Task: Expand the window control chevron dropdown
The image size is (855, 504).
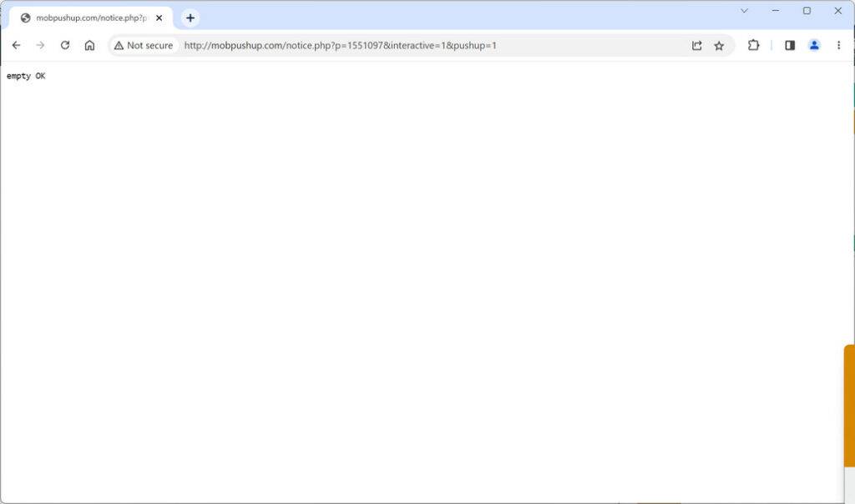Action: [x=743, y=11]
